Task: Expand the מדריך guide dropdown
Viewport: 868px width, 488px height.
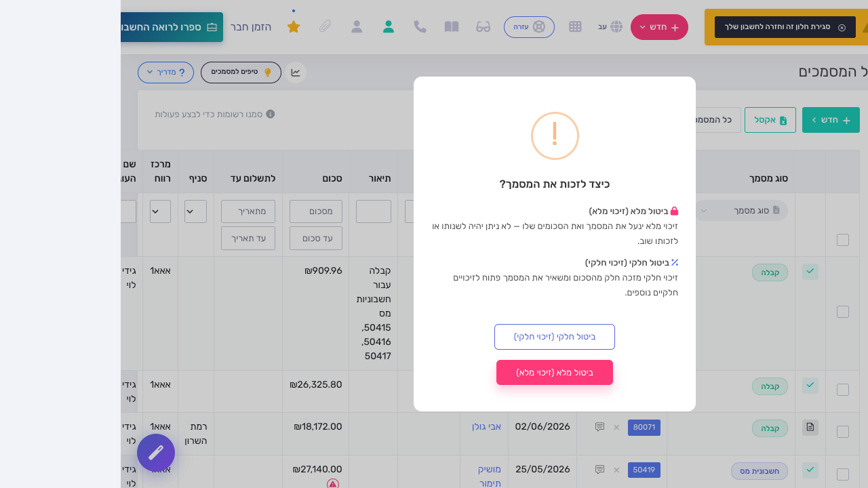Action: 165,73
